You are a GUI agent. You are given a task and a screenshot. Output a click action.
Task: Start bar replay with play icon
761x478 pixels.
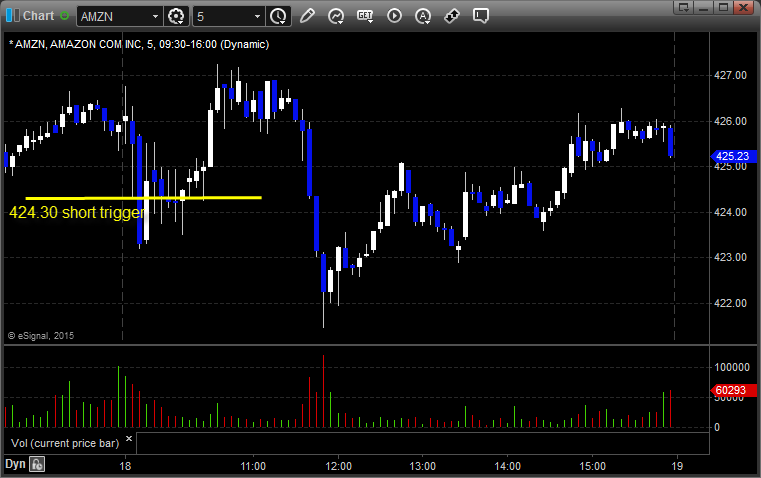click(x=394, y=16)
